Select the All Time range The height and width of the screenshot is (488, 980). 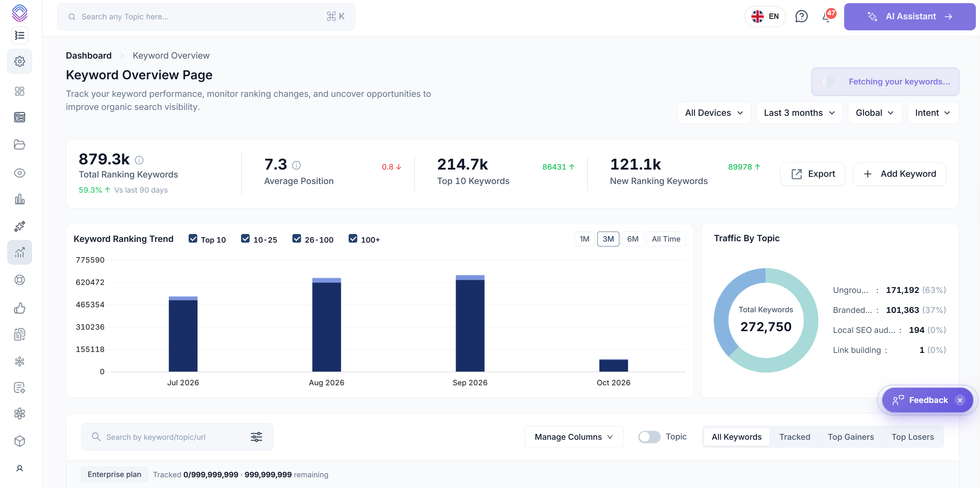point(666,239)
